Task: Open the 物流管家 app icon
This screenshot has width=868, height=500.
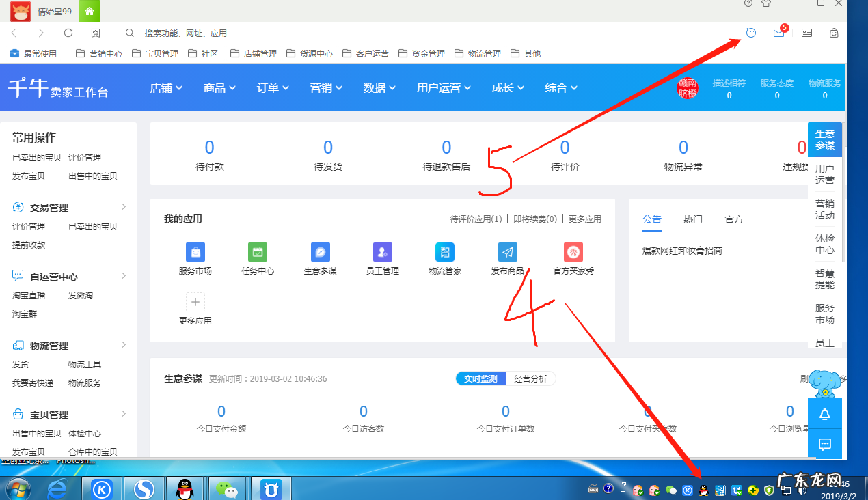Action: coord(444,252)
